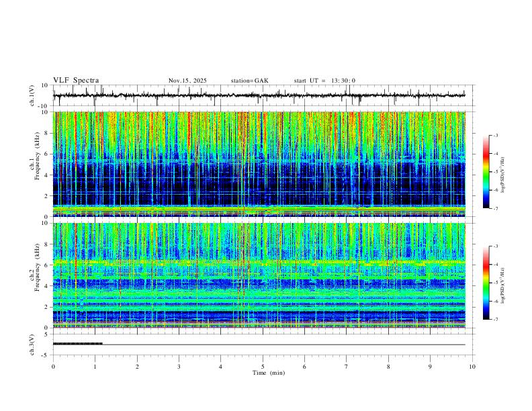The image size is (532, 411).
Task: Click the time axis tick label "10"
Action: [472, 367]
